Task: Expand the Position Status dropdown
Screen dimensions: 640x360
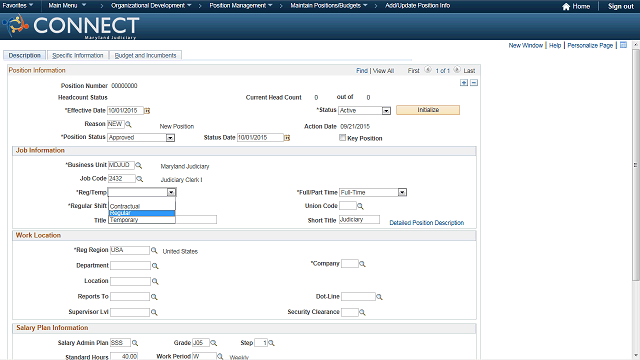Action: [170, 138]
